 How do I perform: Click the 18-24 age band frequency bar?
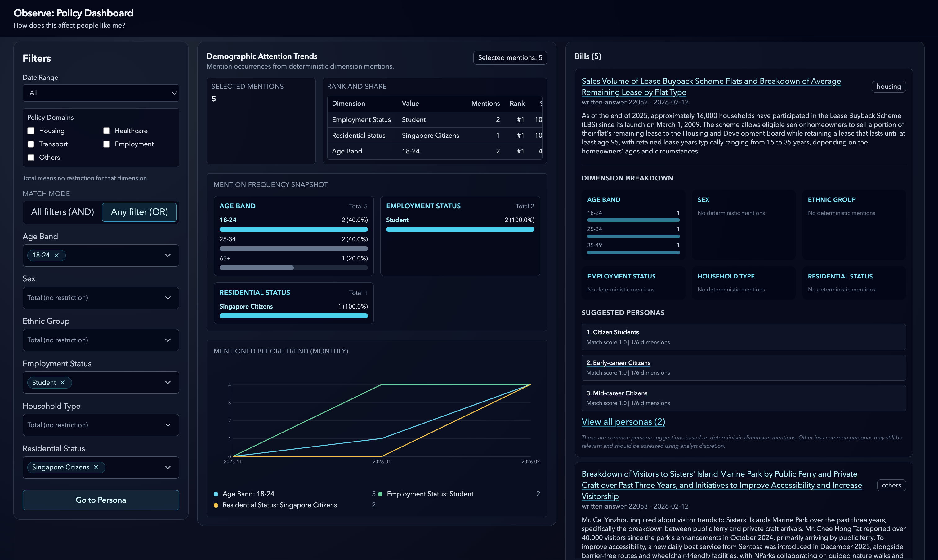click(x=293, y=229)
